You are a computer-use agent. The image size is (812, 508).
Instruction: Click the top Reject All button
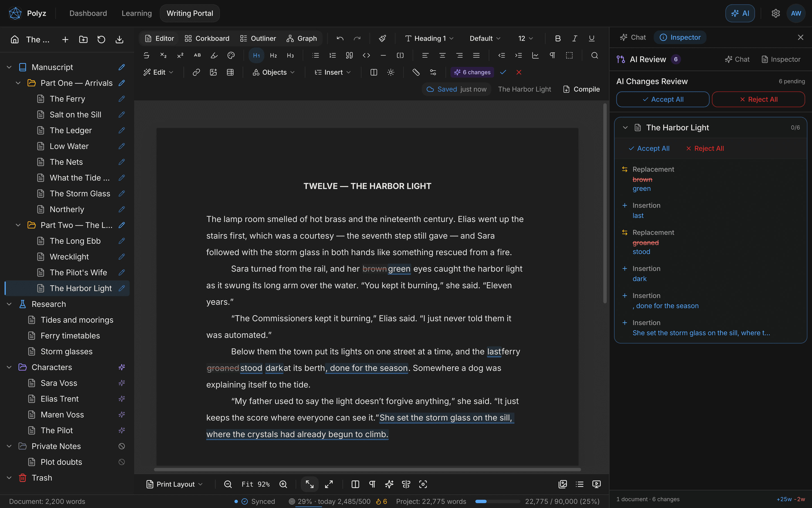click(x=758, y=100)
